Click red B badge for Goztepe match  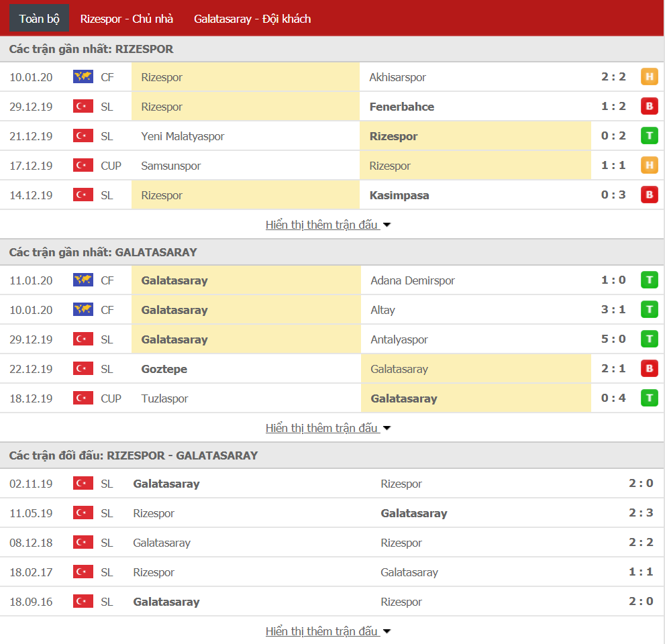[650, 368]
